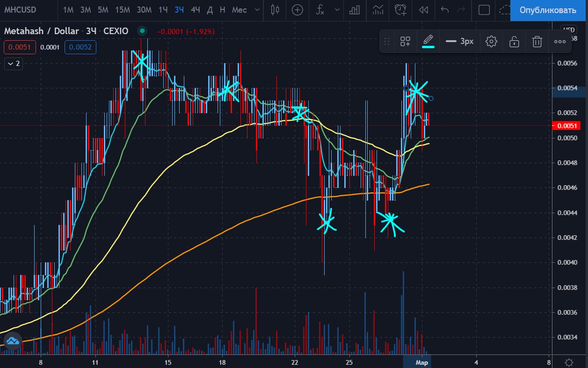Click the compare or add symbol icon
The image size is (588, 368).
[x=297, y=10]
